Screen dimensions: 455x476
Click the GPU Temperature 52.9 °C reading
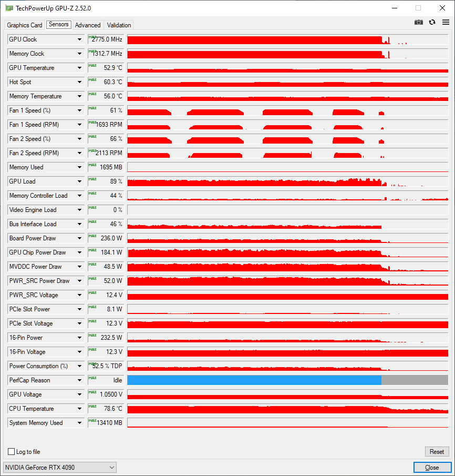click(x=106, y=68)
